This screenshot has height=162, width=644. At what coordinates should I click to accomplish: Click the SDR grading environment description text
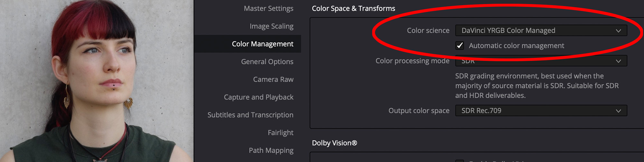coord(537,86)
